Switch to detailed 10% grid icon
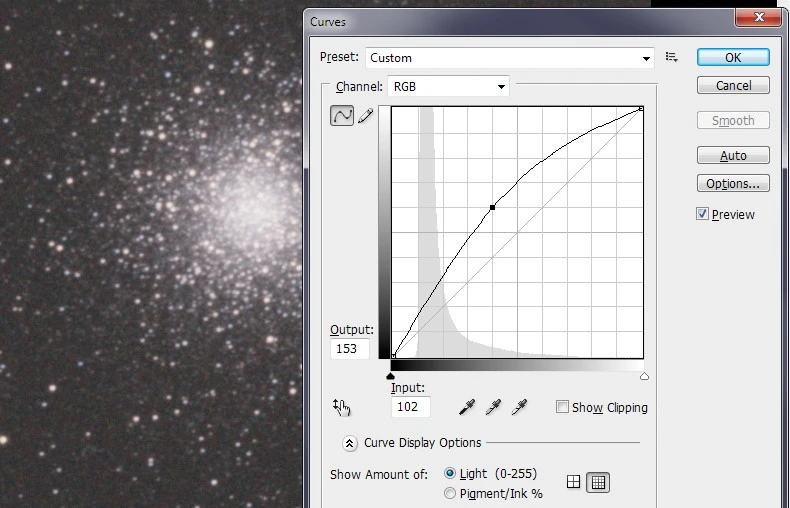Viewport: 790px width, 508px height. tap(598, 482)
